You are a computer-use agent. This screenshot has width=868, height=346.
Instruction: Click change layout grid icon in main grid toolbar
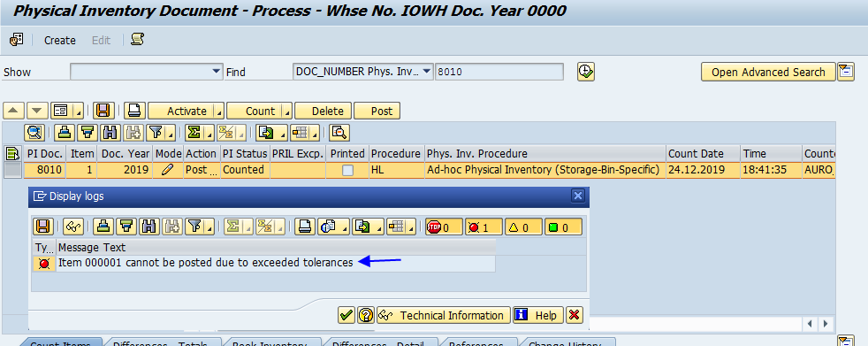300,133
